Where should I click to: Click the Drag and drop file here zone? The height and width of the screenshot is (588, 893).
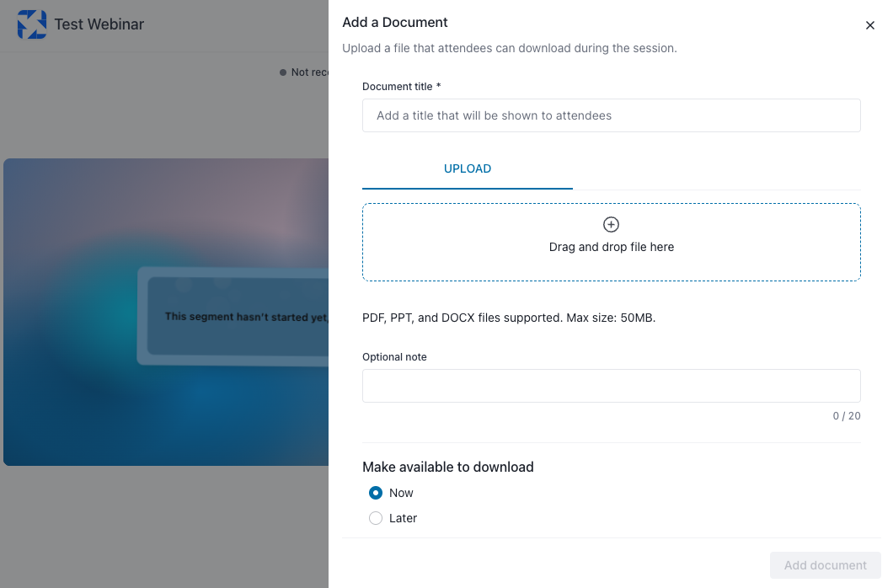(611, 242)
